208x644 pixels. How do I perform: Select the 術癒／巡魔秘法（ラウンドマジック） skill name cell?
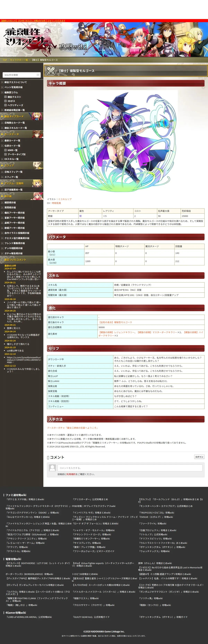pos(159,285)
